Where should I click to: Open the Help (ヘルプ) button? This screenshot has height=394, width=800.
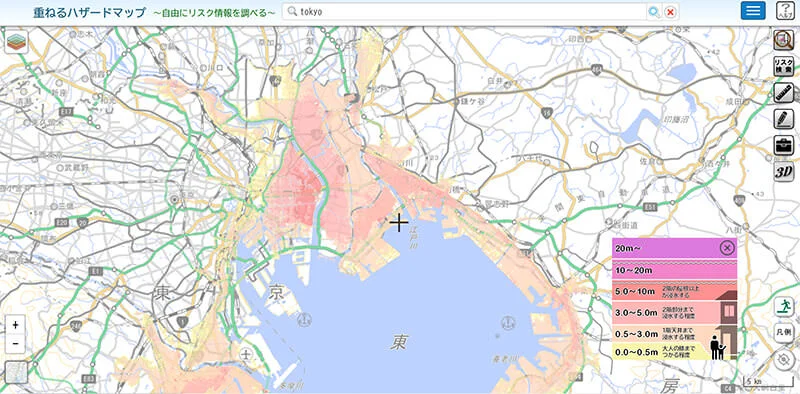(785, 11)
